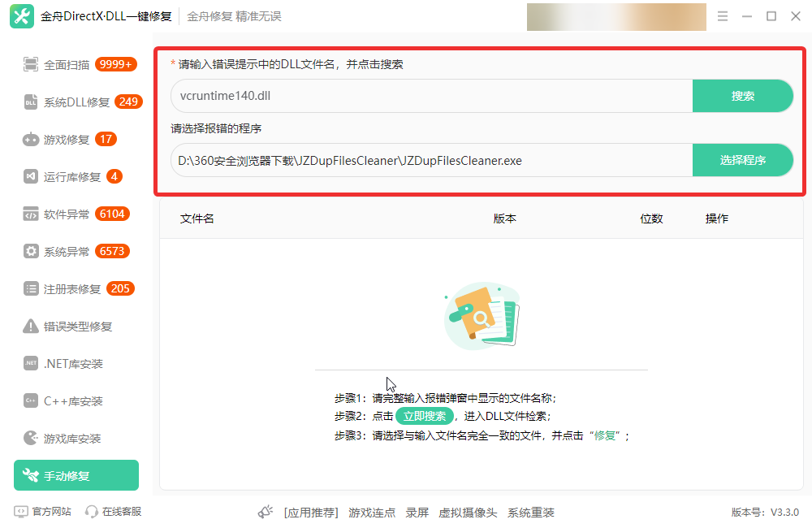Click the game repair gamepad icon
Image resolution: width=812 pixels, height=528 pixels.
coord(31,140)
